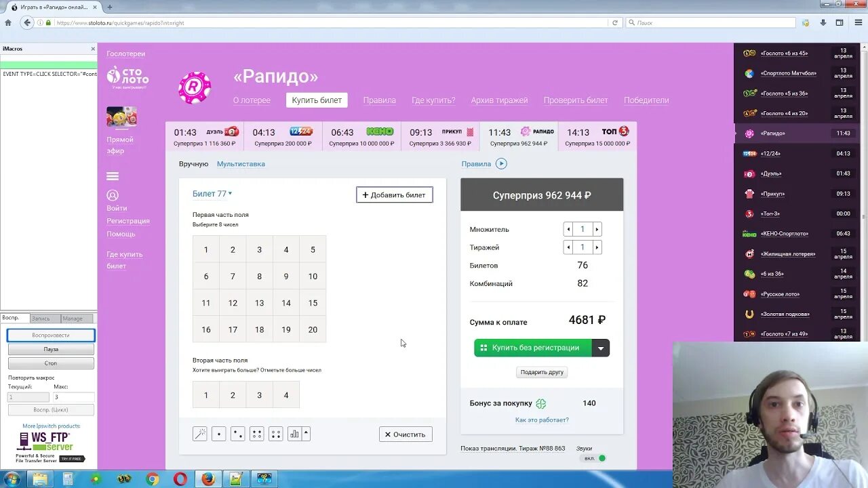Select number 1 in the first field

pos(206,249)
